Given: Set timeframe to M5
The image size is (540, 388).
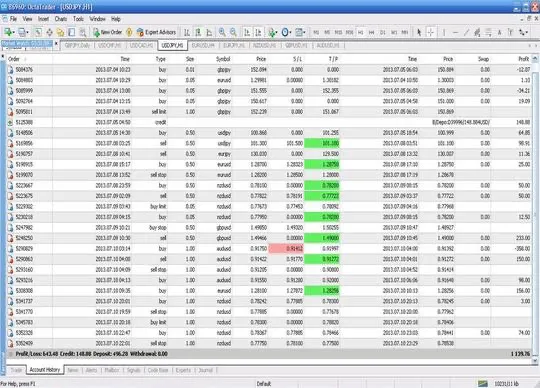Looking at the screenshot, I should [327, 32].
